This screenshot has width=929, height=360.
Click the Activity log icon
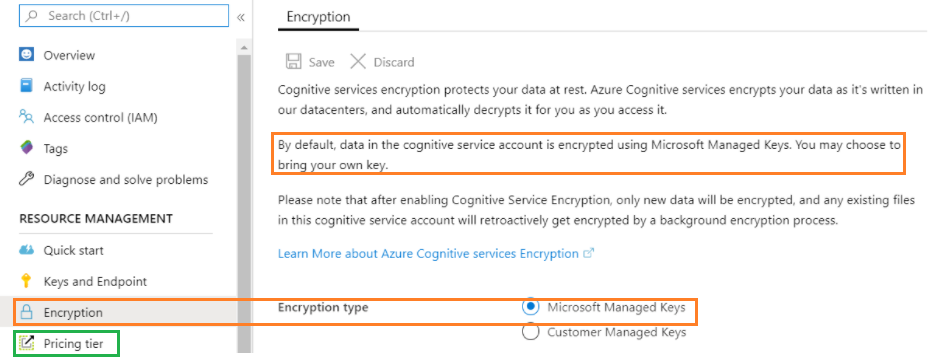click(x=27, y=86)
